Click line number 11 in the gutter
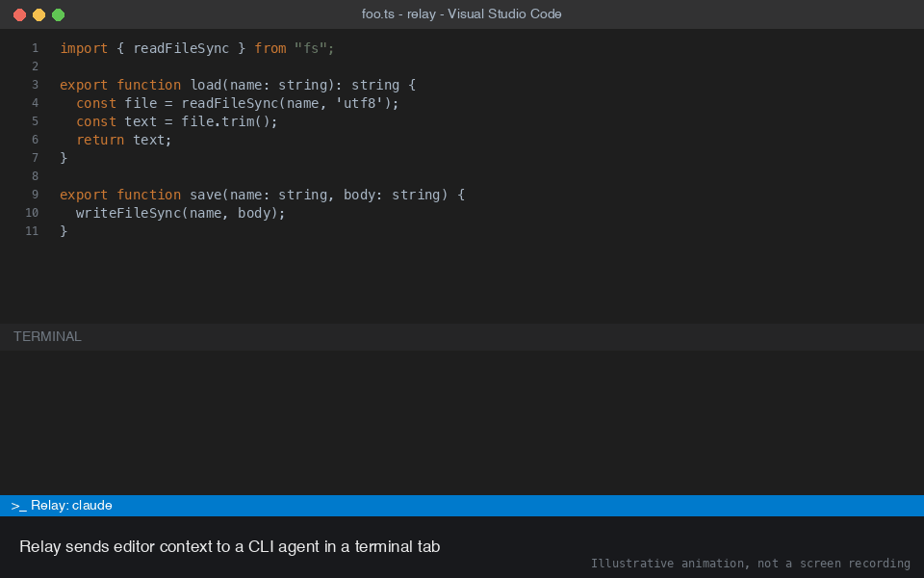Viewport: 924px width, 578px height. click(32, 231)
